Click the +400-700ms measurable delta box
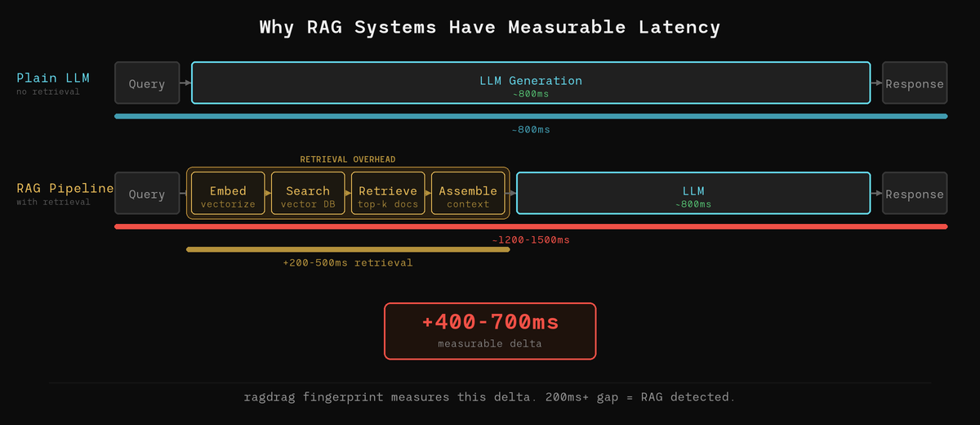980x425 pixels. click(x=490, y=331)
